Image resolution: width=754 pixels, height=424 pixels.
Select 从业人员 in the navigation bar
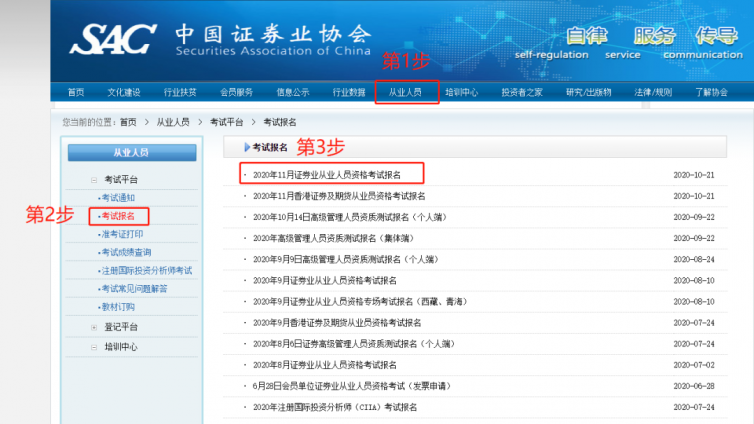pyautogui.click(x=405, y=92)
